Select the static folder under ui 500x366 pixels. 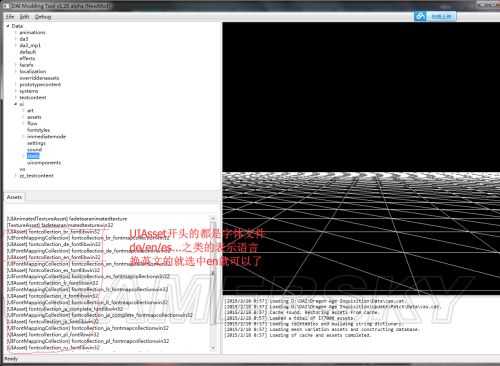[x=33, y=156]
